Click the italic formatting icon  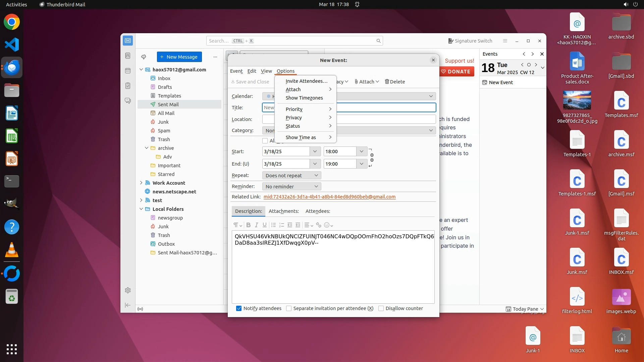coord(257,225)
